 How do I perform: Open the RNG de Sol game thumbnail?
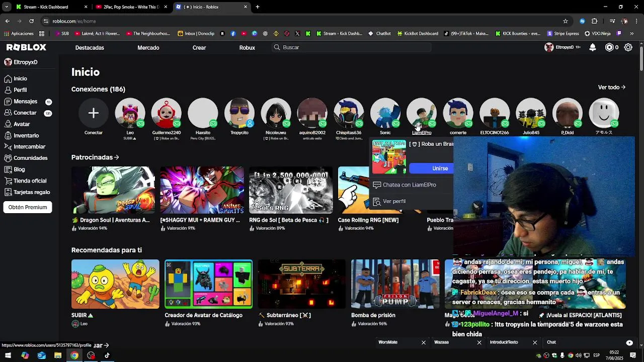click(x=291, y=190)
